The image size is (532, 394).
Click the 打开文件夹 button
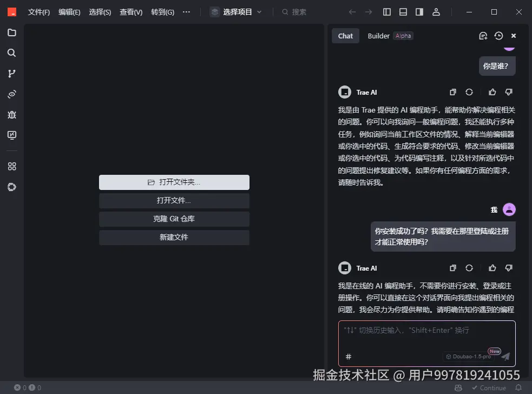pyautogui.click(x=174, y=182)
